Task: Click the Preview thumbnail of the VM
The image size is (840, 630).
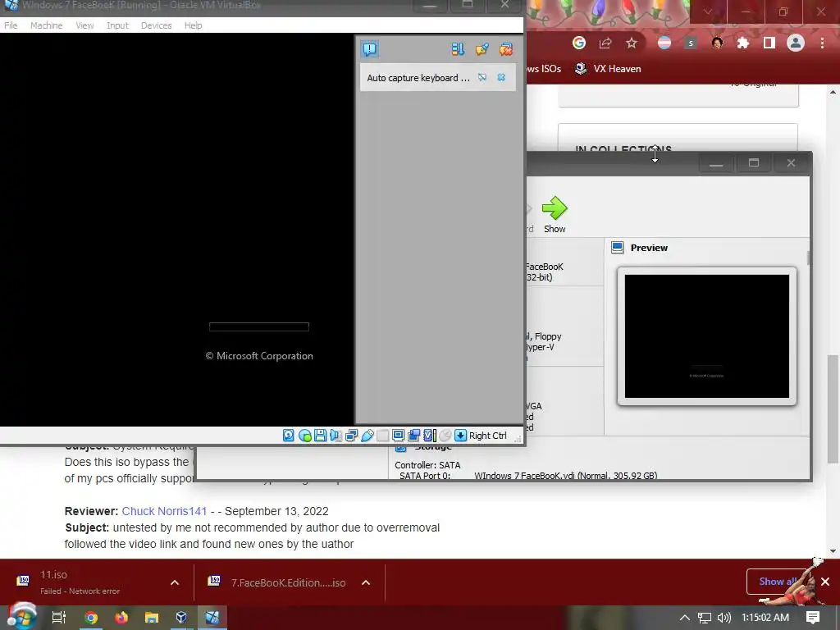Action: click(706, 336)
